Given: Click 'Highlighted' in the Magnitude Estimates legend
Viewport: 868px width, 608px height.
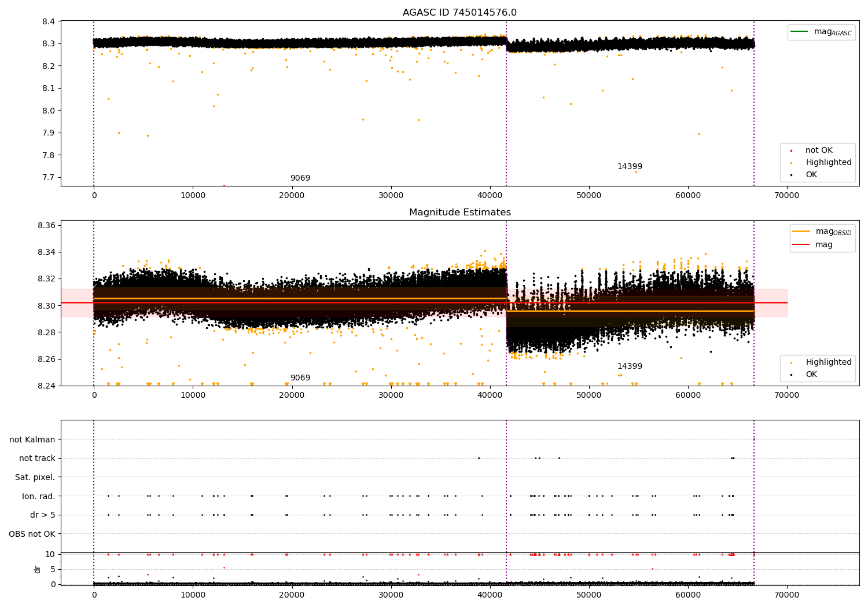Looking at the screenshot, I should 822,362.
